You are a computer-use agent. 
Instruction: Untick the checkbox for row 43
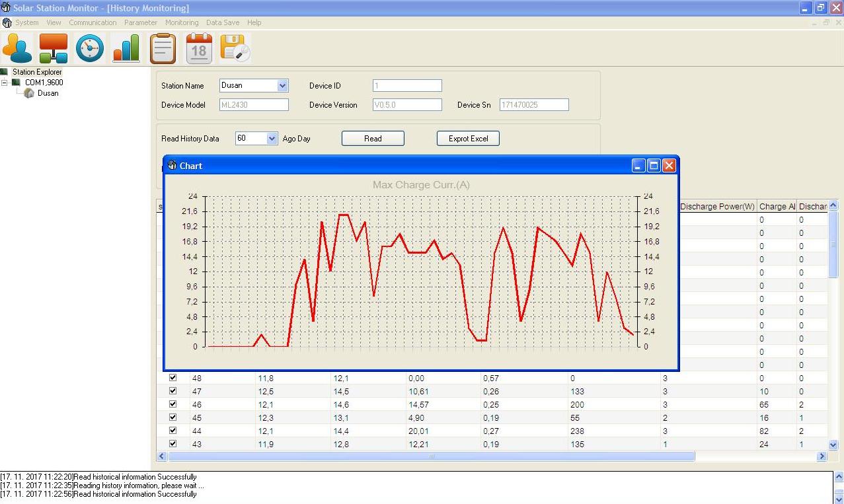[173, 444]
